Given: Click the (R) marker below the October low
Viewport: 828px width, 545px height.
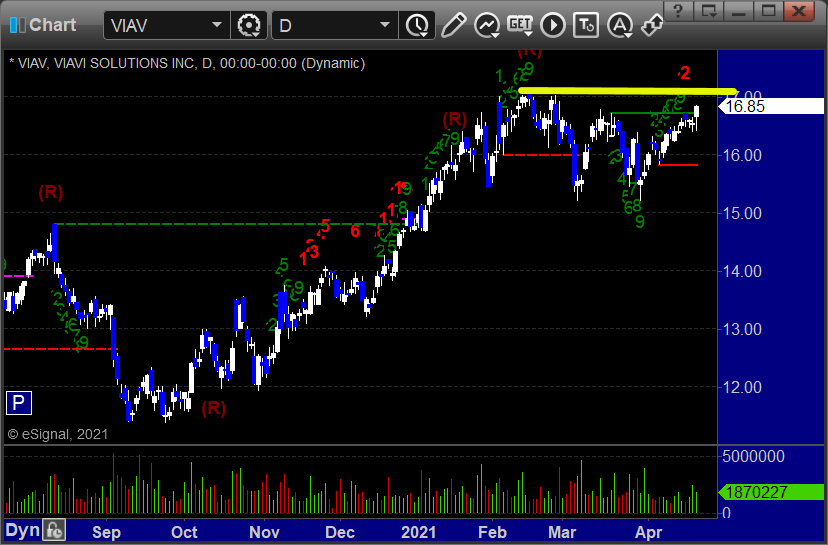Looking at the screenshot, I should point(214,408).
